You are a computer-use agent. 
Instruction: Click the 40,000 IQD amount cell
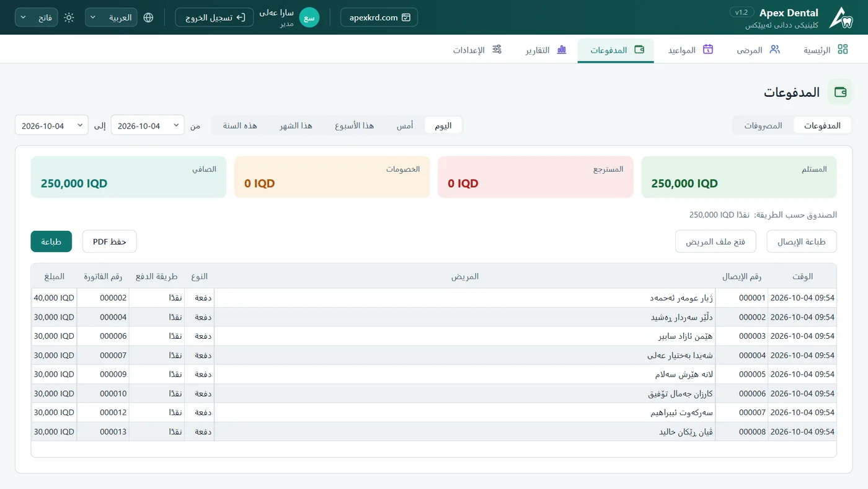click(x=54, y=298)
